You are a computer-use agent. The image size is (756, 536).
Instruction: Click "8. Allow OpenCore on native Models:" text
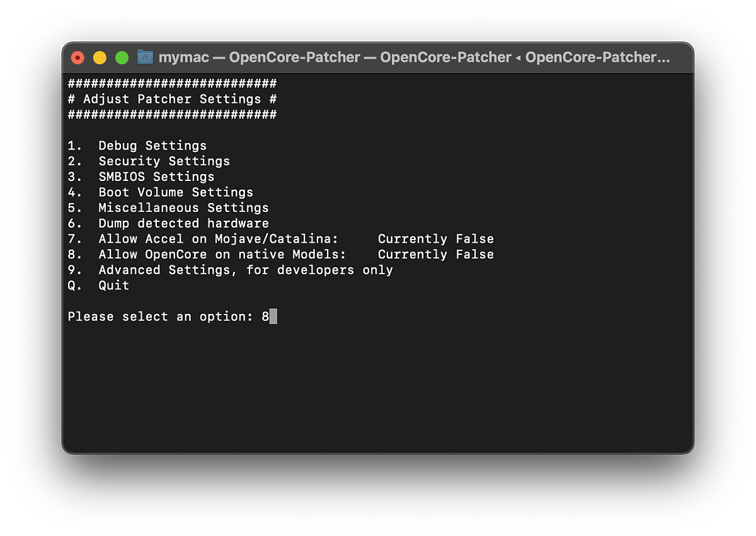pyautogui.click(x=207, y=254)
